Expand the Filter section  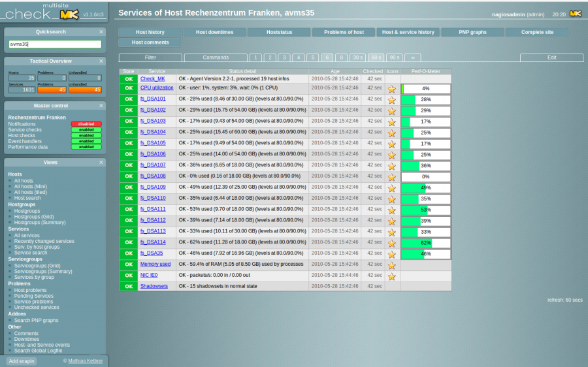150,57
